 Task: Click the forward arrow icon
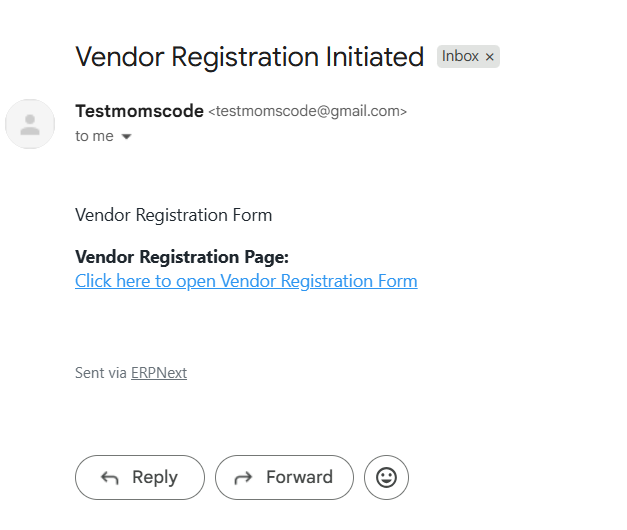pos(243,478)
